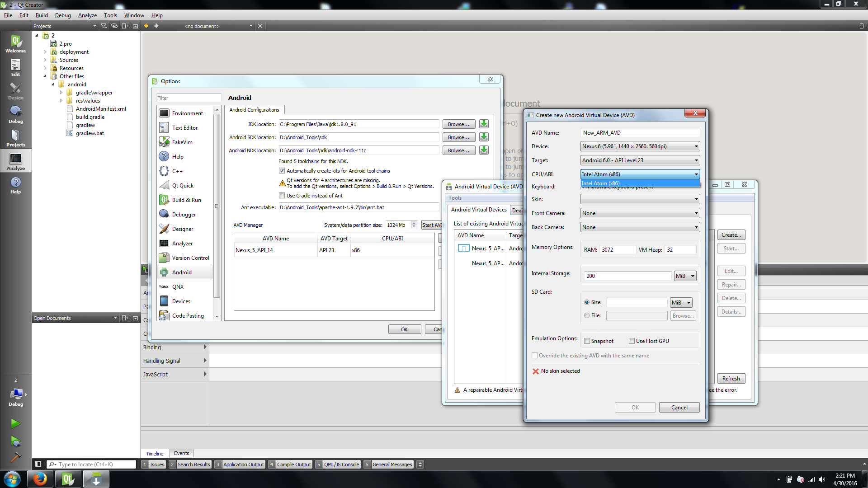Viewport: 868px width, 488px height.
Task: Select Nexus_5_API_14 row in AVD table
Action: pyautogui.click(x=334, y=250)
